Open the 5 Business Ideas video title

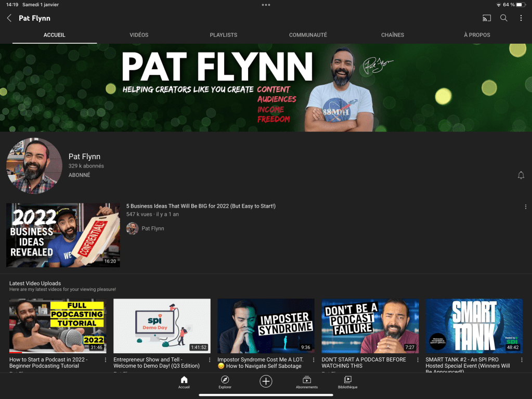click(201, 206)
